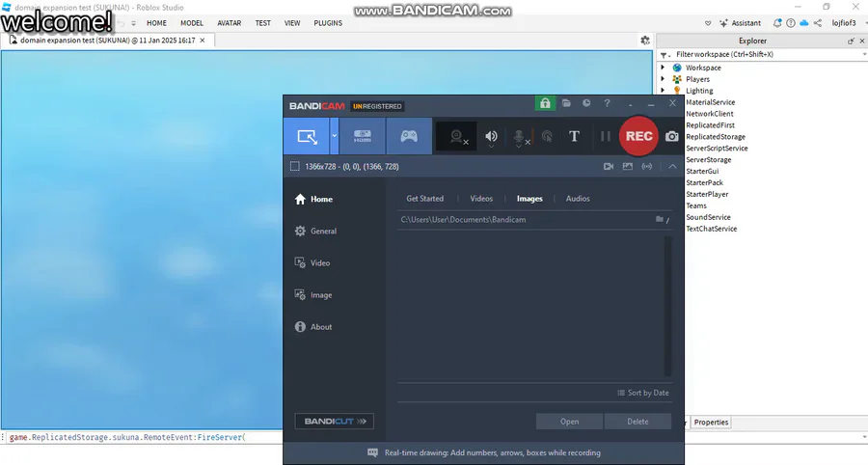Click the green lock icon in Bandicam

coord(545,103)
